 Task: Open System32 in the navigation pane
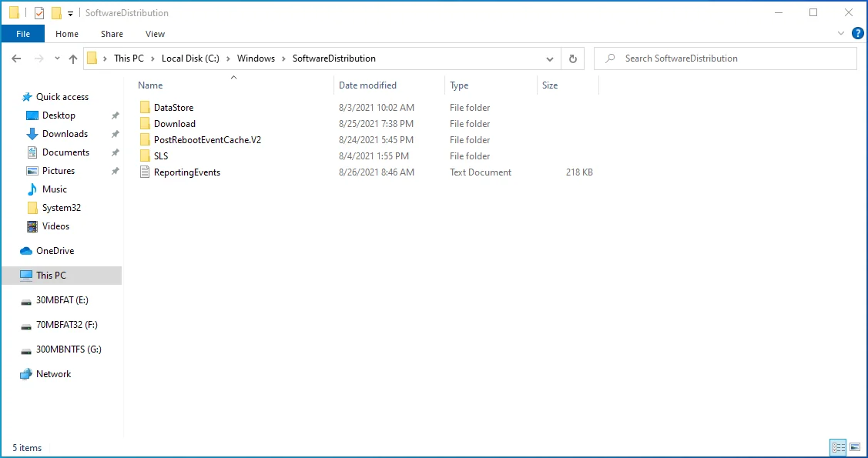click(62, 207)
